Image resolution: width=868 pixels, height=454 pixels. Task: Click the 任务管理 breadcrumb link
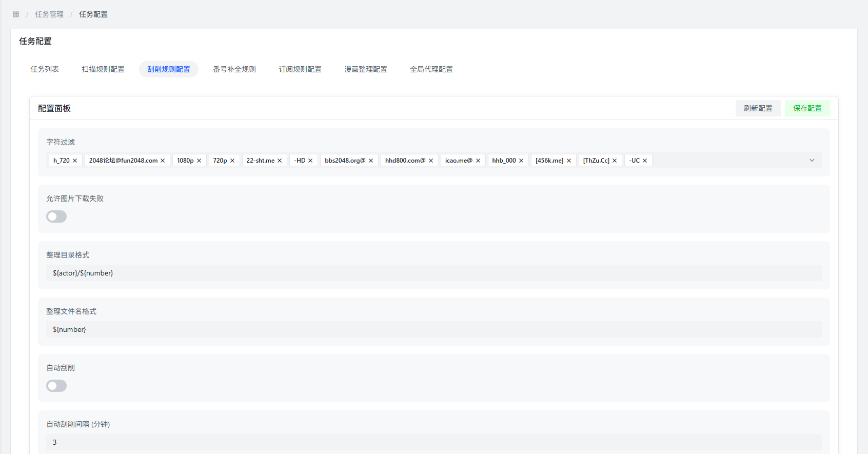(49, 14)
